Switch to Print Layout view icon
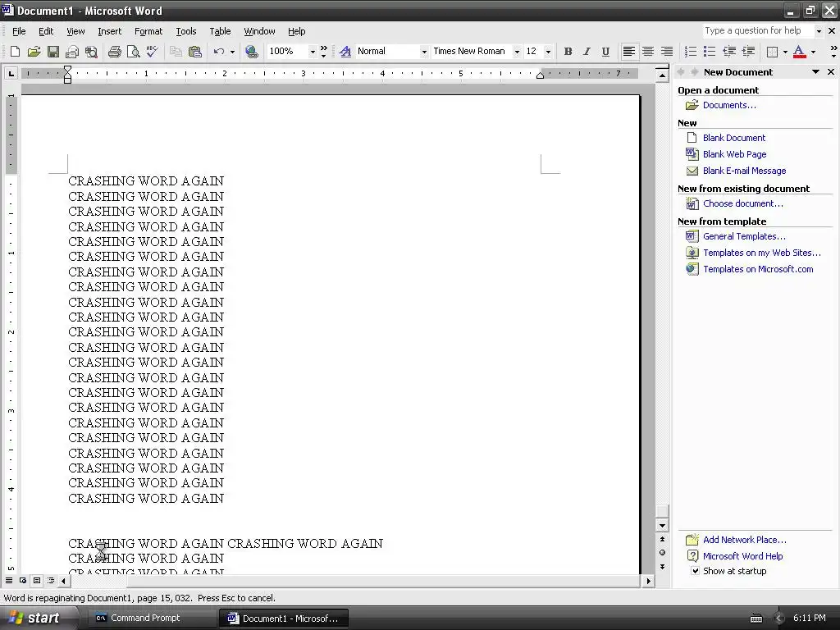Viewport: 840px width, 630px height. point(37,580)
